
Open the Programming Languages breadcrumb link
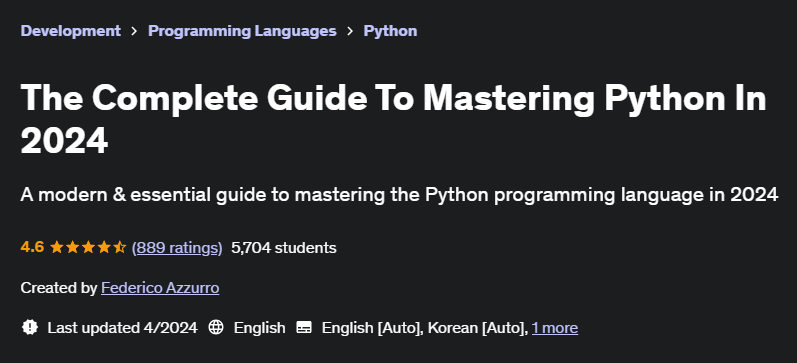point(242,31)
